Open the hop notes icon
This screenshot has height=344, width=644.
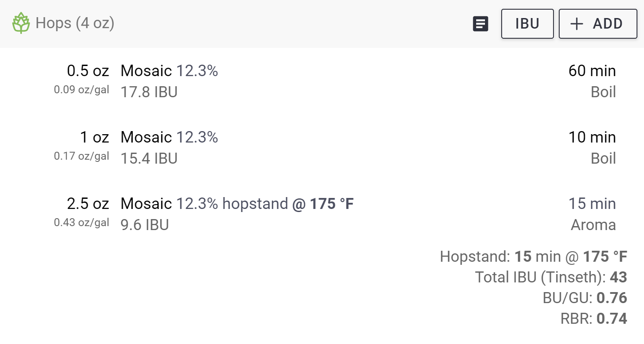pyautogui.click(x=481, y=24)
